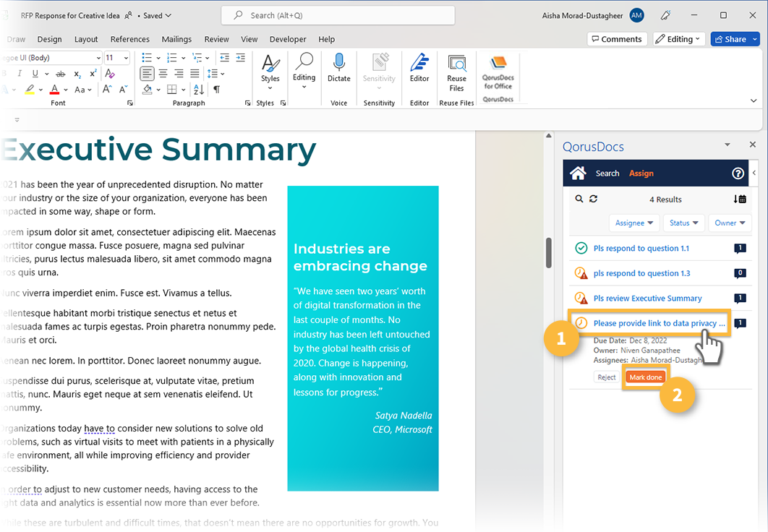Image resolution: width=768 pixels, height=532 pixels.
Task: Sort results by date icon
Action: (x=740, y=199)
